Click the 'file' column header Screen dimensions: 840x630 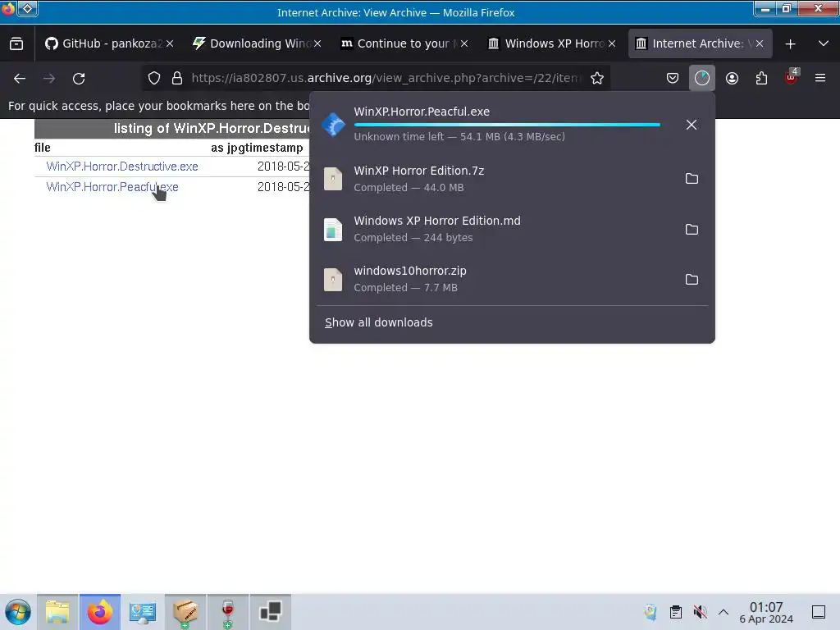tap(43, 148)
